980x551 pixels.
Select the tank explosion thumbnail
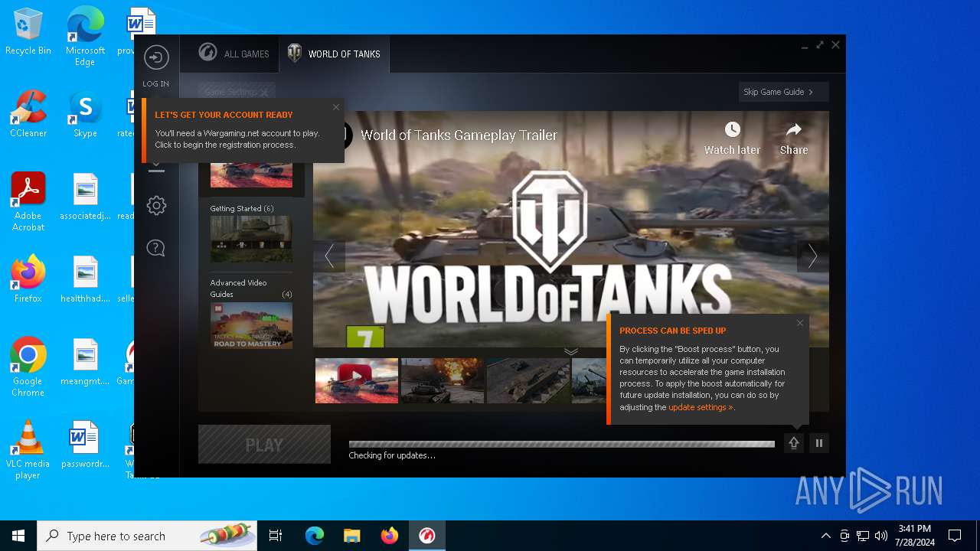click(x=443, y=380)
